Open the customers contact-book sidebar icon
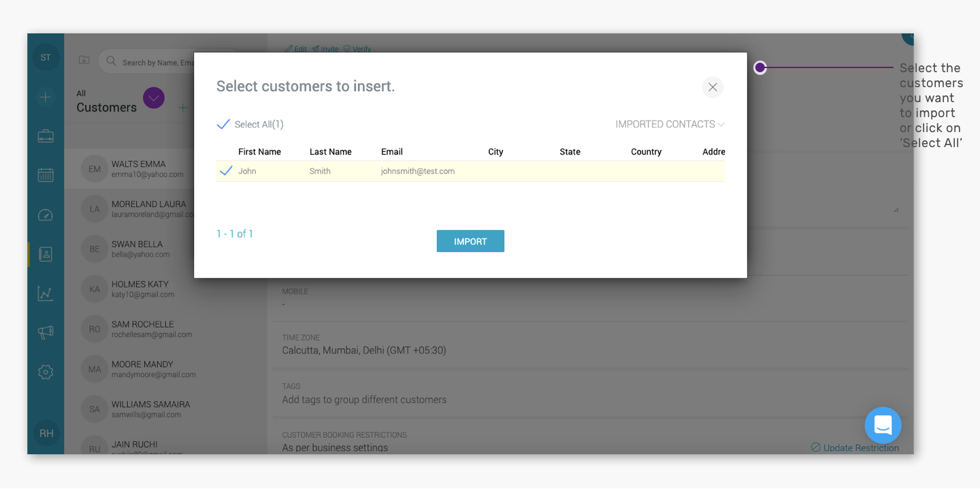 click(x=46, y=254)
